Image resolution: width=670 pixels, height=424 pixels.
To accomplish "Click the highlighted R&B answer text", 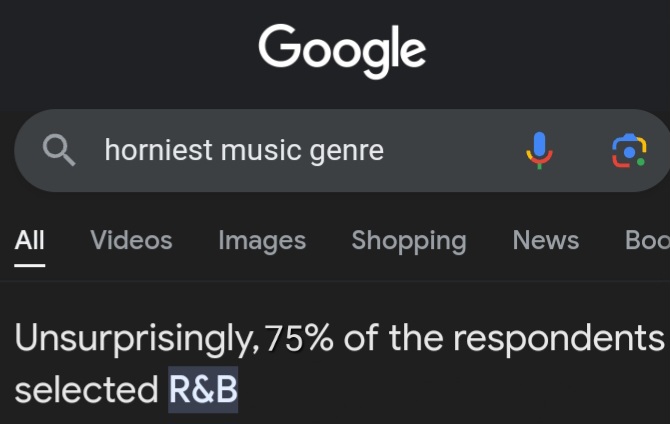I will (203, 390).
